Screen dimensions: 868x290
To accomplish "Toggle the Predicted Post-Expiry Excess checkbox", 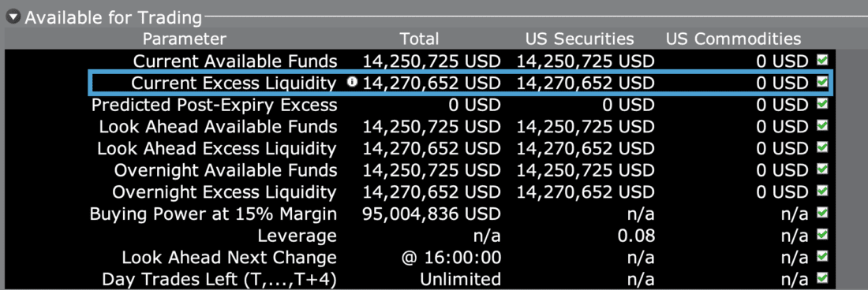I will pos(822,104).
